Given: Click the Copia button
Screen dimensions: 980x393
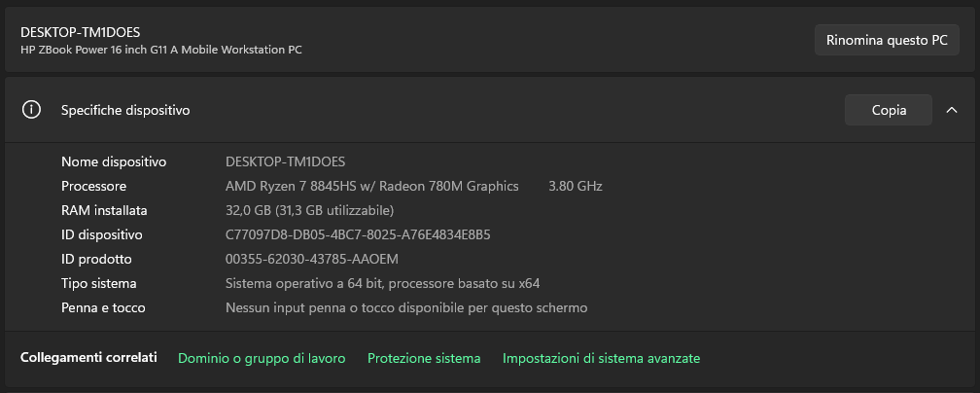Looking at the screenshot, I should (888, 110).
